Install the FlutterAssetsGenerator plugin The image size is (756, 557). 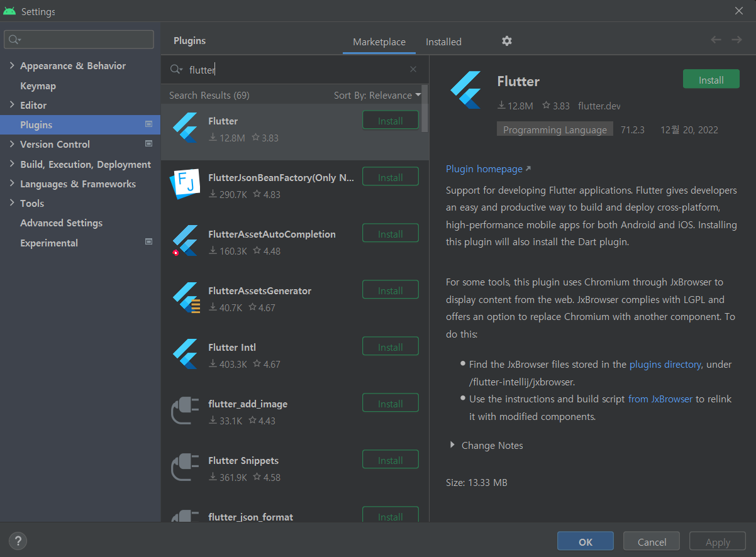pyautogui.click(x=391, y=290)
